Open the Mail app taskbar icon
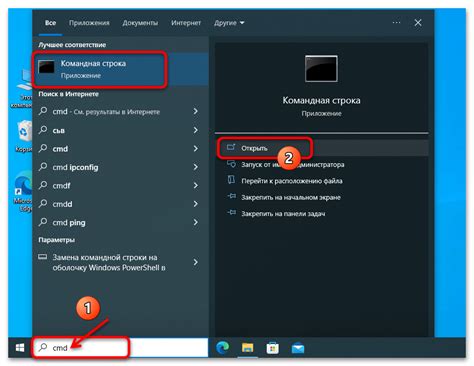This screenshot has width=474, height=366. pyautogui.click(x=298, y=348)
